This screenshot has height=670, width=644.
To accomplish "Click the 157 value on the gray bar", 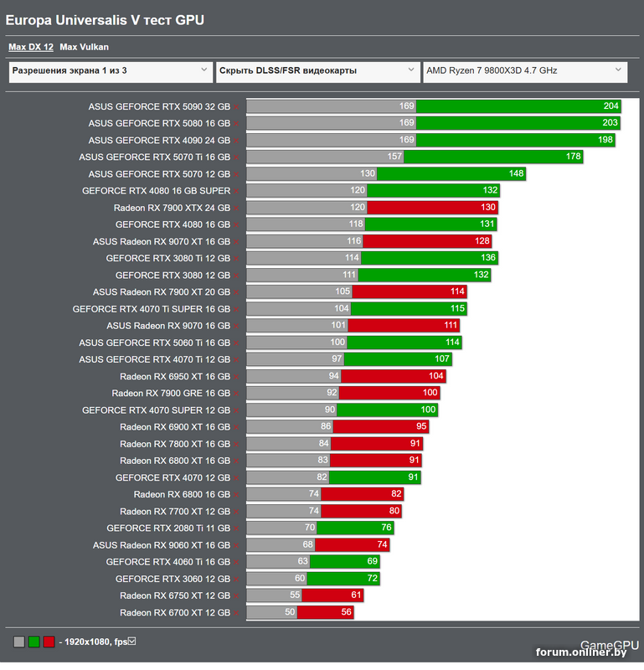I will click(394, 157).
